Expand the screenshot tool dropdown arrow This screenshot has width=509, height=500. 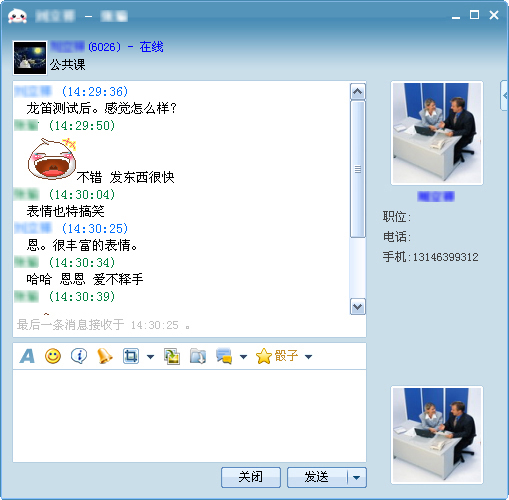click(151, 357)
